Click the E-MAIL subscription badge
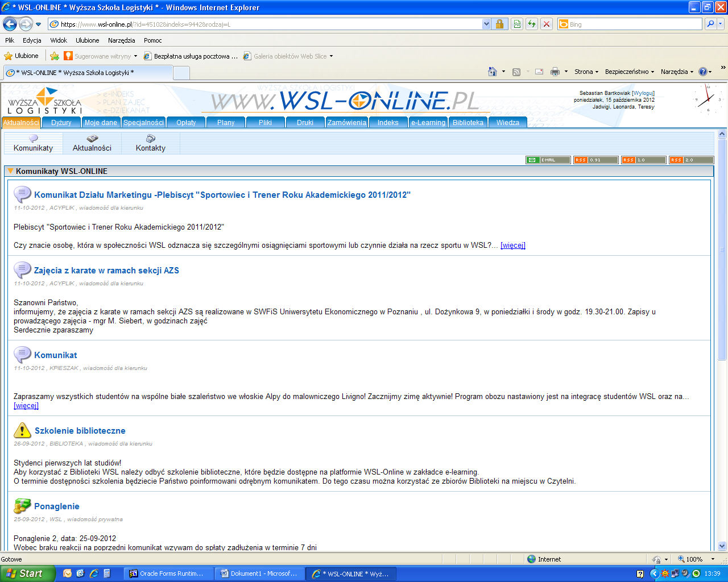The image size is (728, 582). point(548,160)
